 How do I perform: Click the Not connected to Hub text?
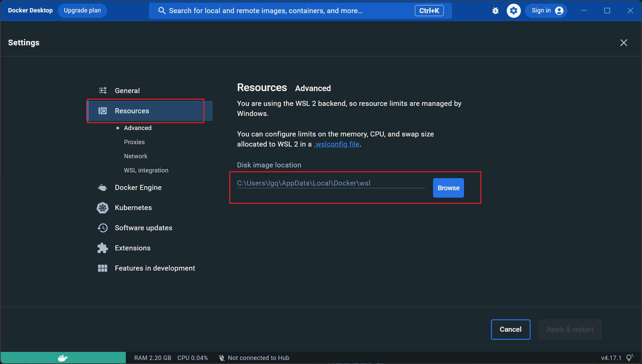pyautogui.click(x=258, y=358)
